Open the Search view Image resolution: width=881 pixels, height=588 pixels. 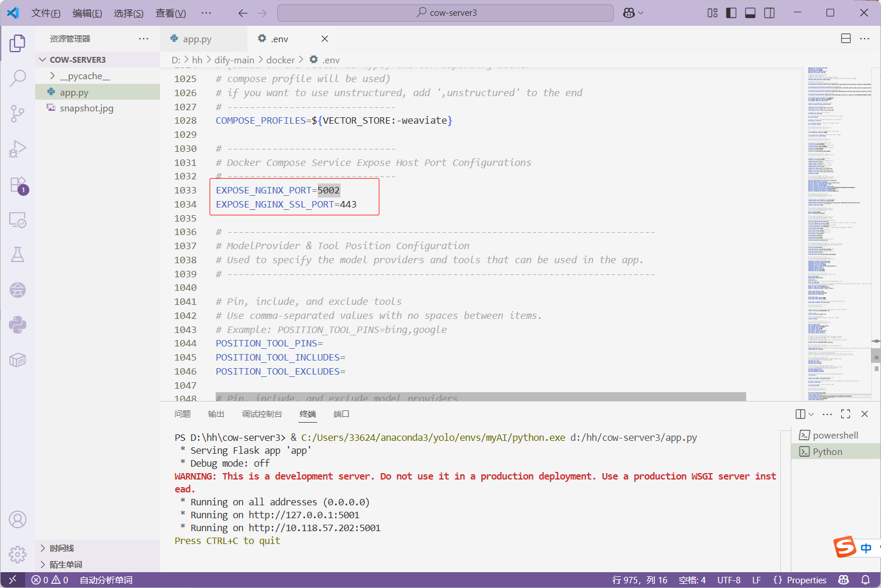(18, 78)
